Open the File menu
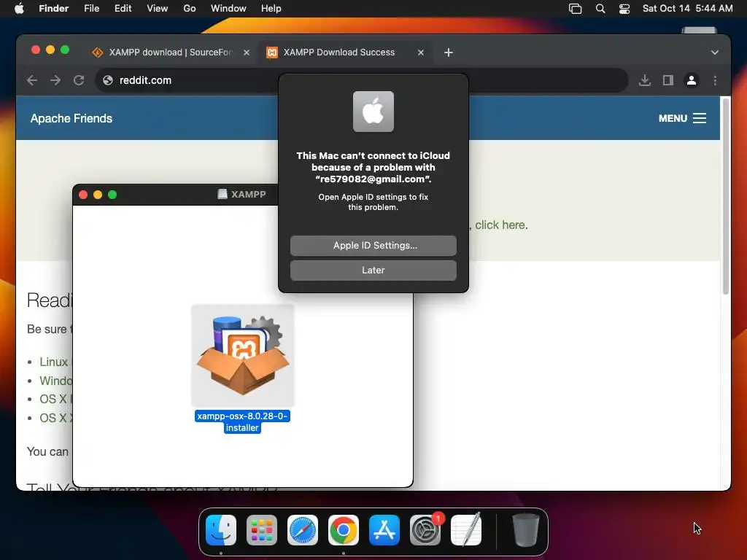 coord(91,9)
